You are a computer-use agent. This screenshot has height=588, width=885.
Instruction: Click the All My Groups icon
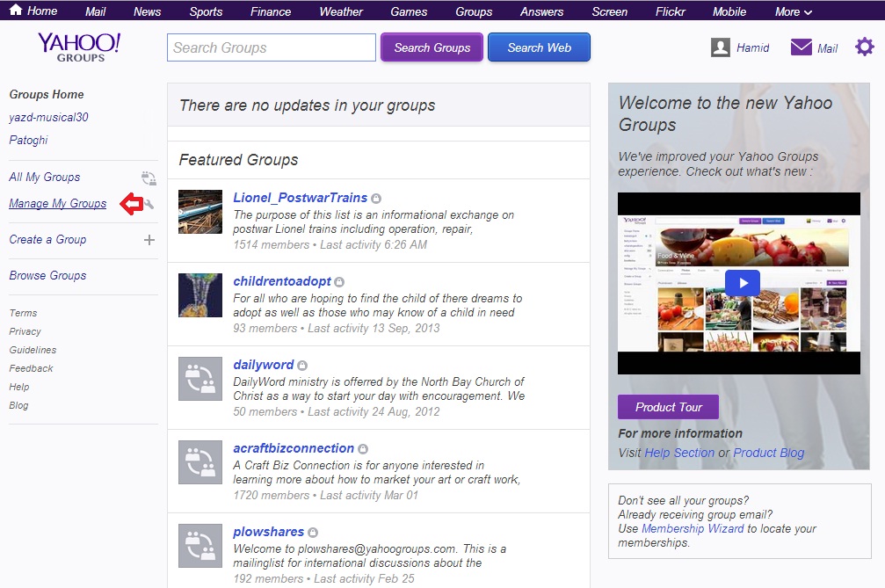coord(149,178)
